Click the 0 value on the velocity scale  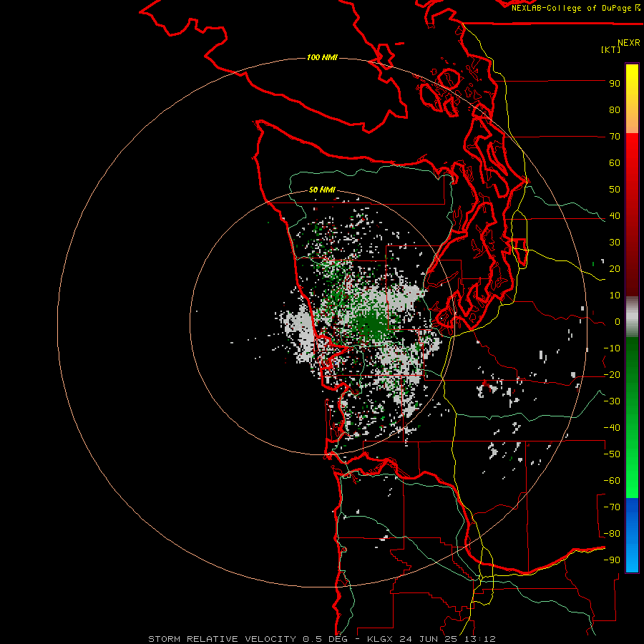pos(618,322)
